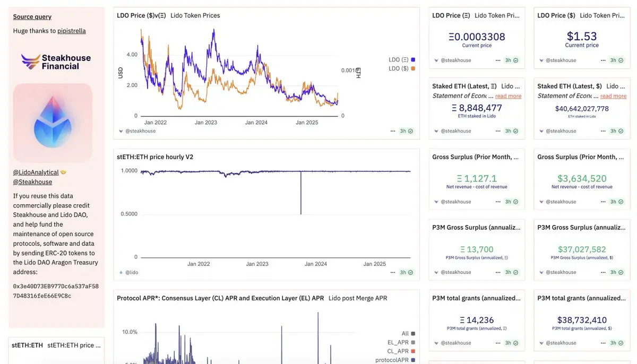This screenshot has width=637, height=364.
Task: Click 3h refresh badge on Ξ 14,236 grants card
Action: (512, 343)
